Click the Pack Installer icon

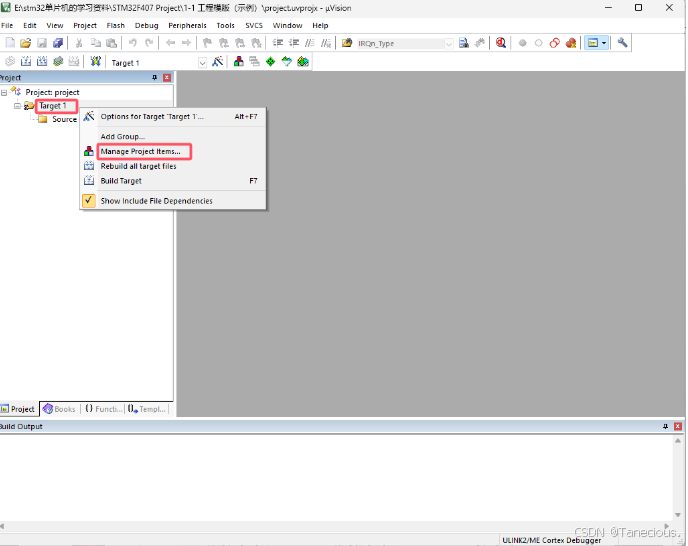303,61
